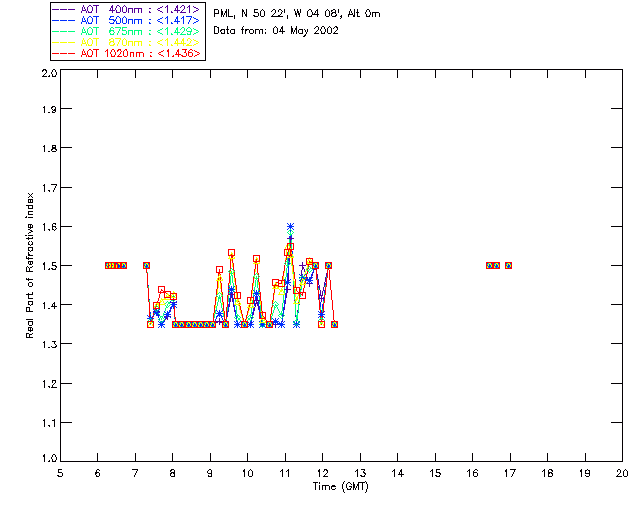Image resolution: width=640 pixels, height=512 pixels.
Task: Click the x-axis tick label 20
Action: [622, 473]
